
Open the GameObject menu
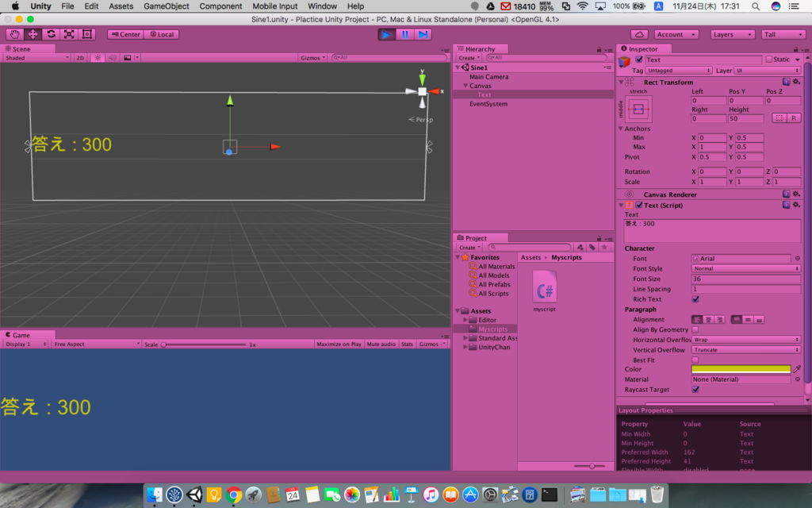click(x=167, y=6)
